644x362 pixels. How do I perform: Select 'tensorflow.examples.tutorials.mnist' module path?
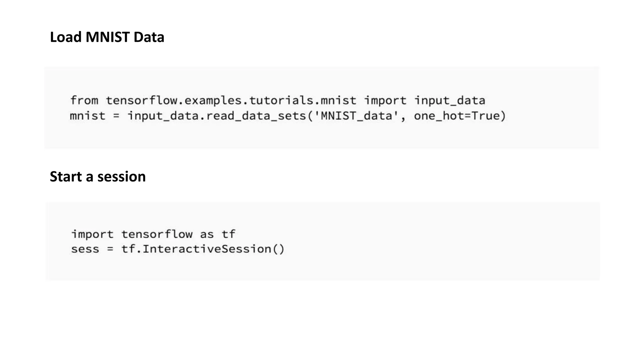[x=231, y=101]
